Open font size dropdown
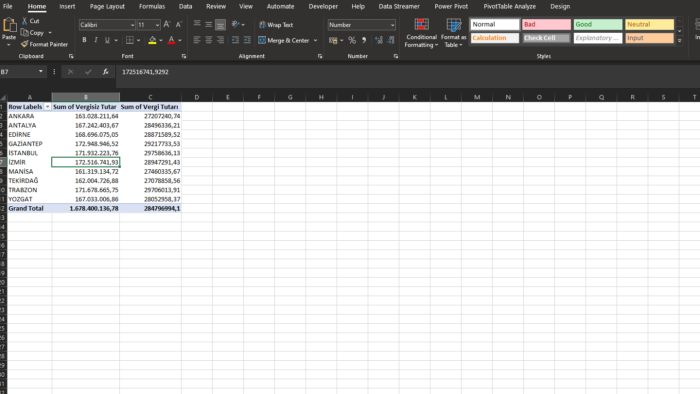The width and height of the screenshot is (700, 394). [157, 25]
